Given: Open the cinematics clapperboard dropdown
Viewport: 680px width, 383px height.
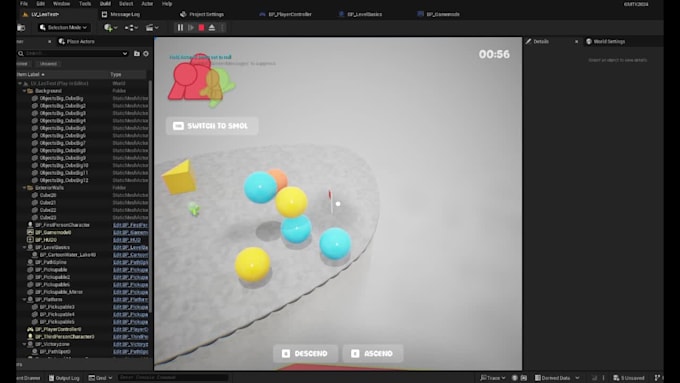Looking at the screenshot, I should click(152, 27).
